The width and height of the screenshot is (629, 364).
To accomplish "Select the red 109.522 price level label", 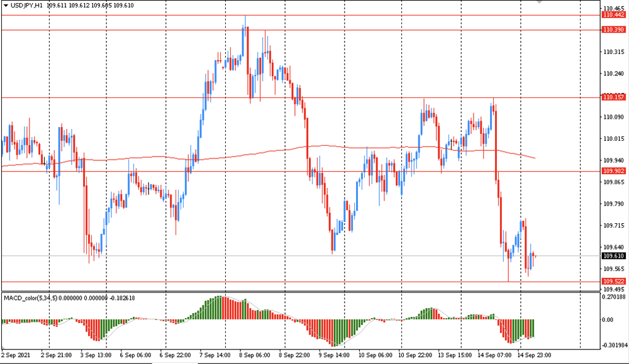I will coord(613,282).
